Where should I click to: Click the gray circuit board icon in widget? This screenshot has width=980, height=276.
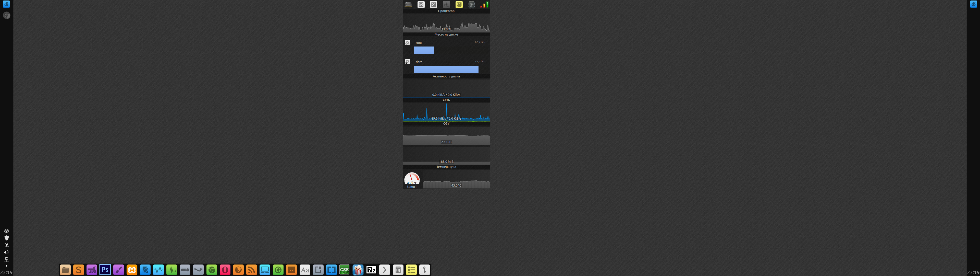(x=446, y=5)
